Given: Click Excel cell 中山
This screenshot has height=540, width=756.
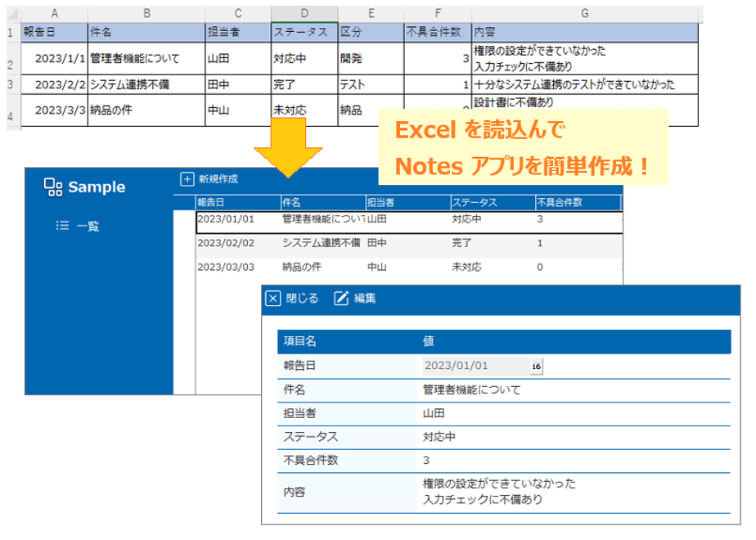Looking at the screenshot, I should coord(238,110).
